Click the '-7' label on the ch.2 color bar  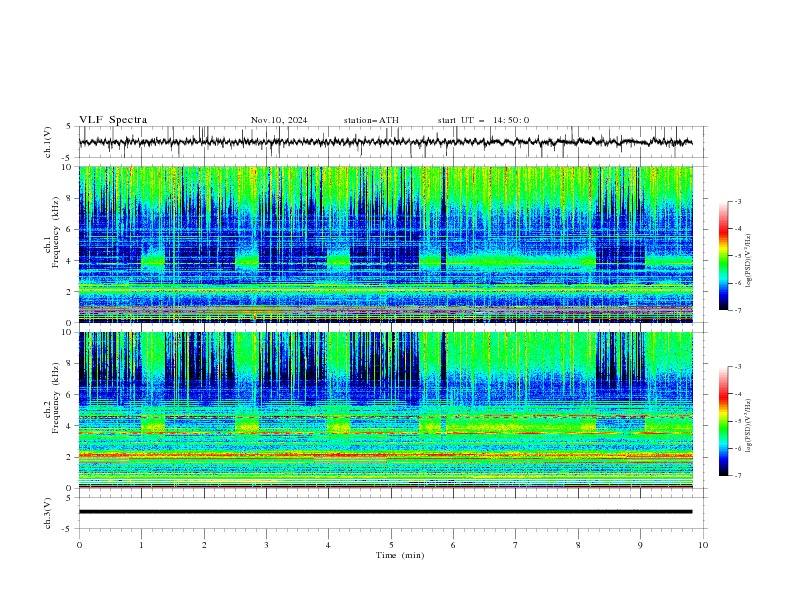(x=737, y=476)
